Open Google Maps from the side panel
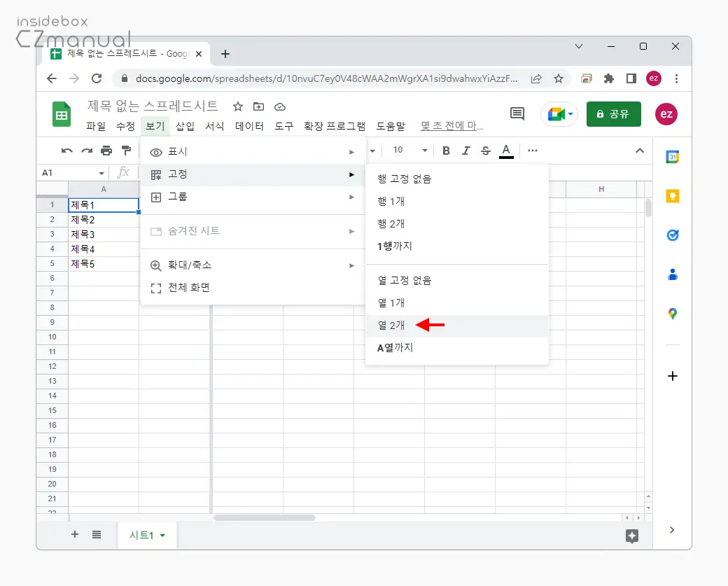The height and width of the screenshot is (586, 728). coord(672,314)
